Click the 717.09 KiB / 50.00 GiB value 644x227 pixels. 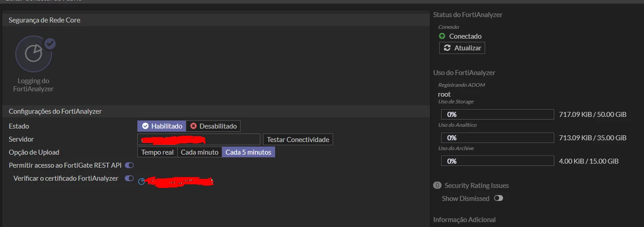coord(592,115)
